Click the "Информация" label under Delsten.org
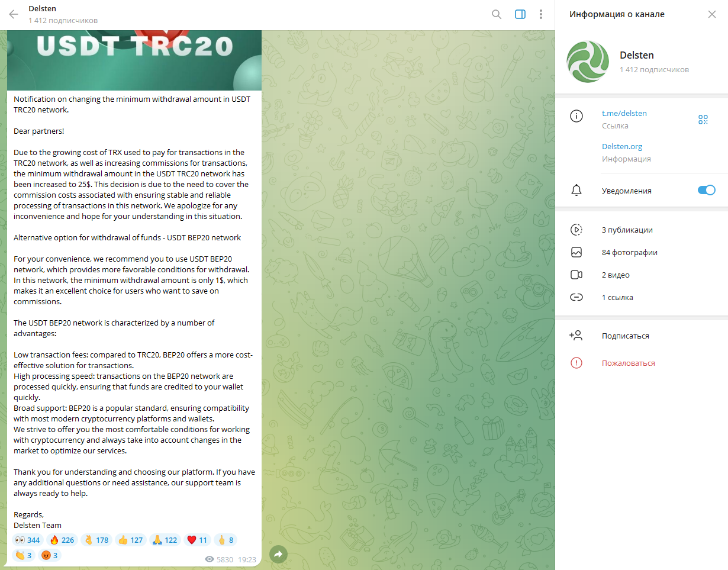728x570 pixels. pos(626,159)
